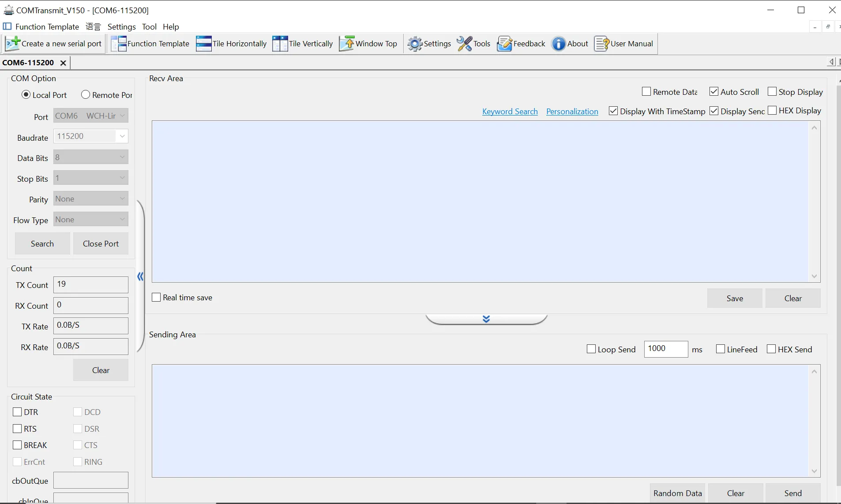The image size is (841, 504).
Task: Enable HEX Send option
Action: point(771,349)
